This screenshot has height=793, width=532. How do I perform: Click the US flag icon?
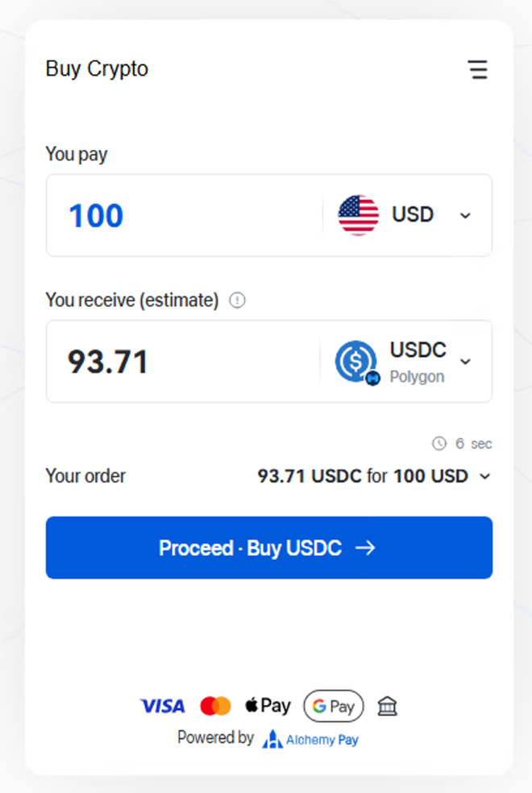click(358, 215)
